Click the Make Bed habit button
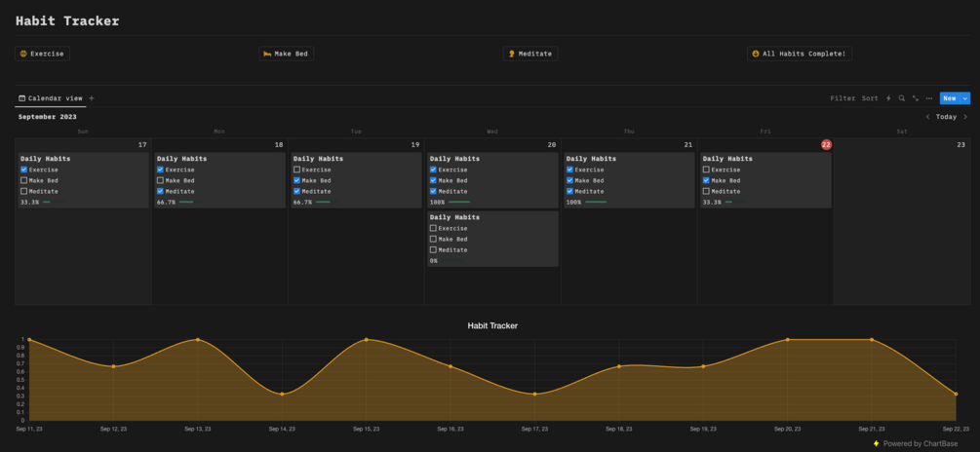The height and width of the screenshot is (452, 980). coord(287,54)
